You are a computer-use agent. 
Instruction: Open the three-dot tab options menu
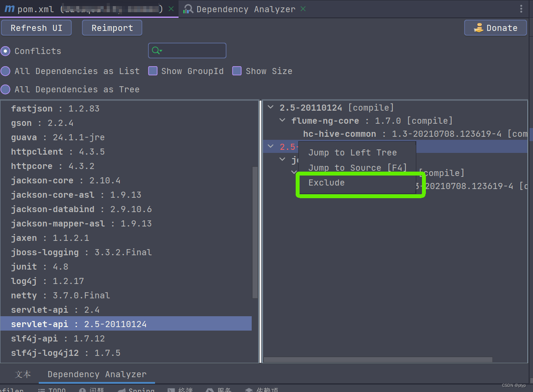click(521, 9)
